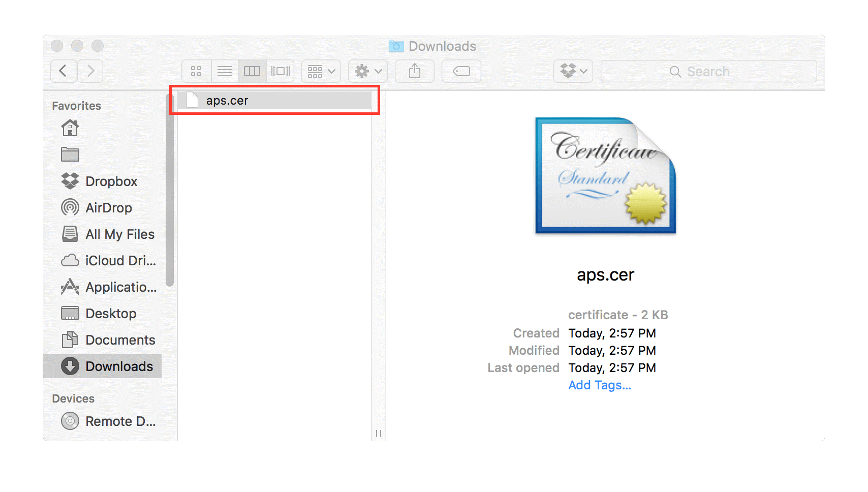Close the Finder window
This screenshot has width=868, height=492.
click(57, 46)
